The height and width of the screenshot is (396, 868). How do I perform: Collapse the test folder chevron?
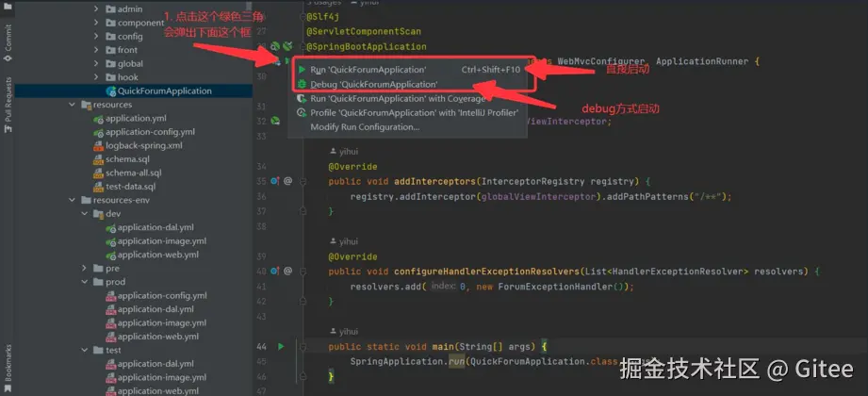[x=84, y=350]
